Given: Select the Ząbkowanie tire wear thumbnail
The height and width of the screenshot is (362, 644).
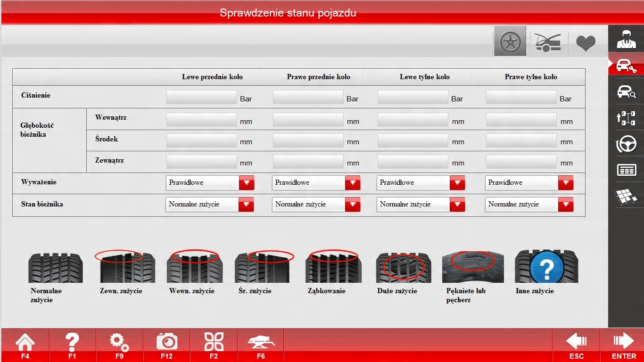Looking at the screenshot, I should coord(333,267).
